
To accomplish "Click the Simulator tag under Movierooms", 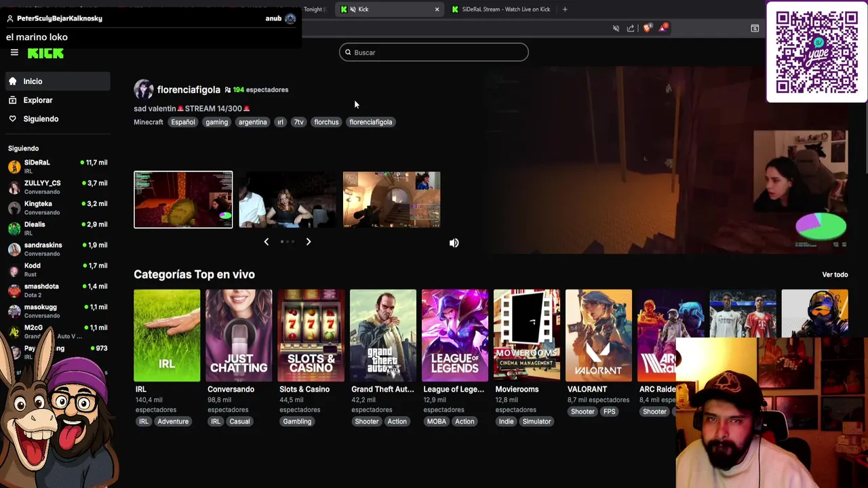I will (536, 422).
